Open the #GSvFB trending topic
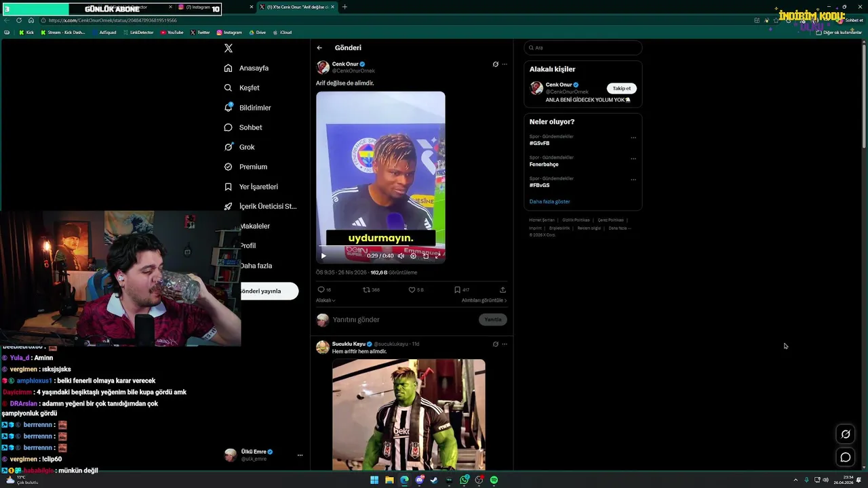 [540, 144]
